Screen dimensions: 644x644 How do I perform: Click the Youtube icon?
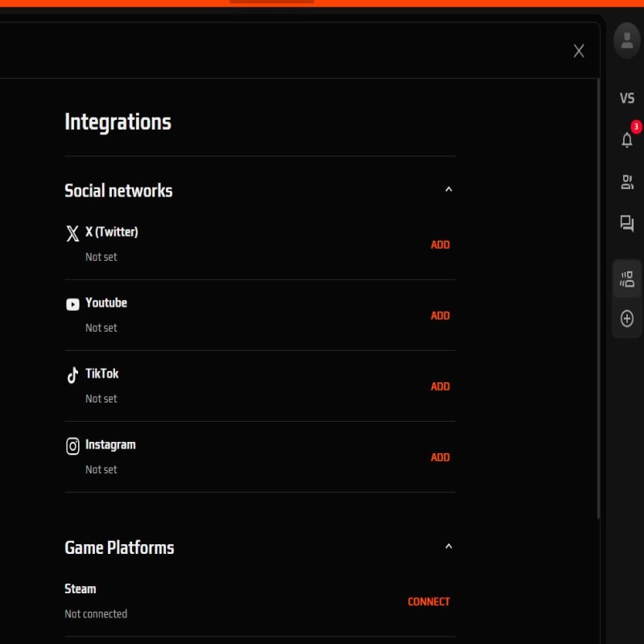(72, 303)
